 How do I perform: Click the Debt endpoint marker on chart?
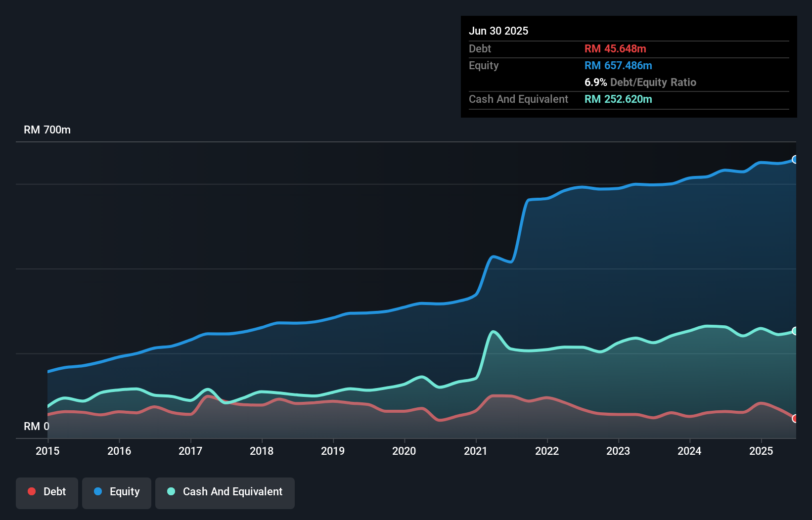795,419
